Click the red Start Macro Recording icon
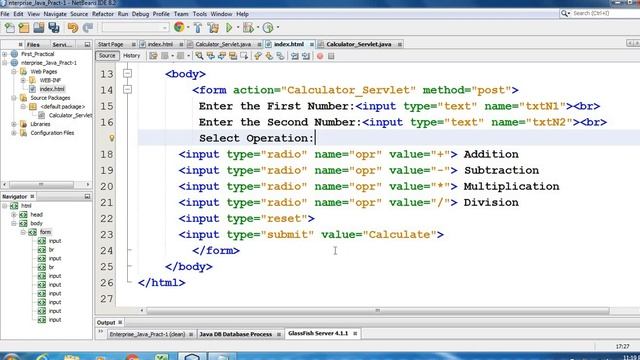 320,56
